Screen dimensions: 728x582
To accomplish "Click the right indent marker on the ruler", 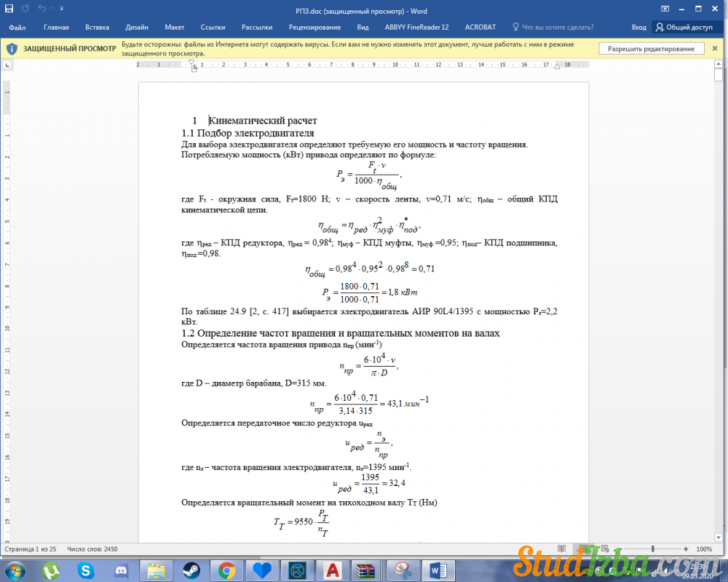I will [x=557, y=67].
